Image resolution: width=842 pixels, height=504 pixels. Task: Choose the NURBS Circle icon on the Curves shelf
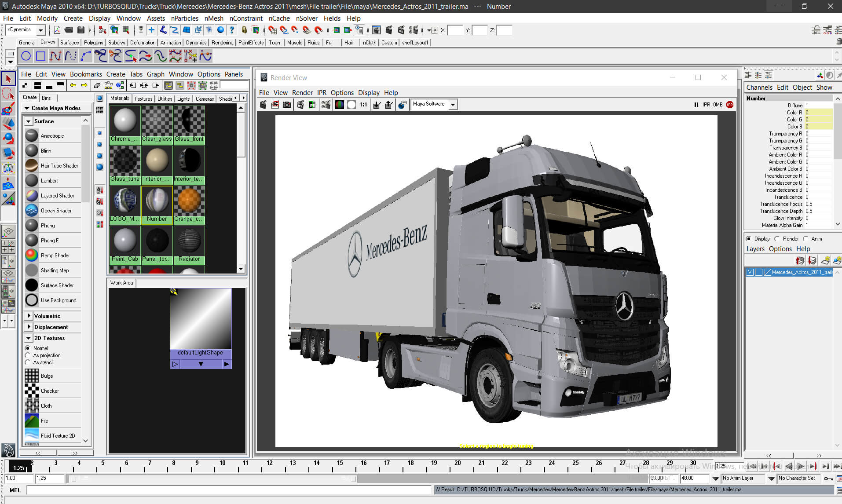(26, 56)
